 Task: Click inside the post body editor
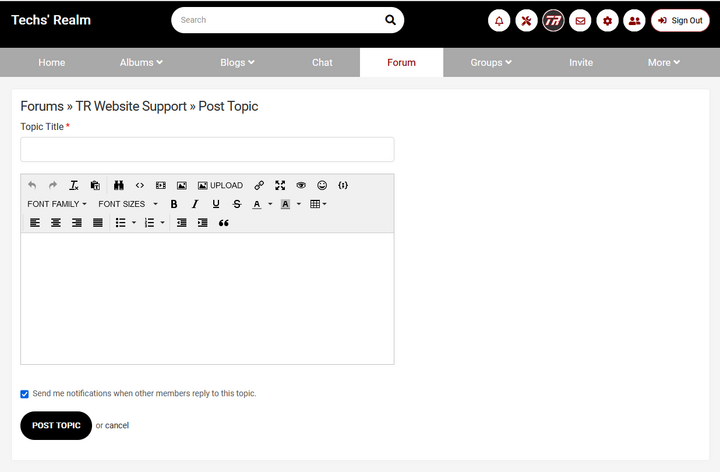[207, 298]
